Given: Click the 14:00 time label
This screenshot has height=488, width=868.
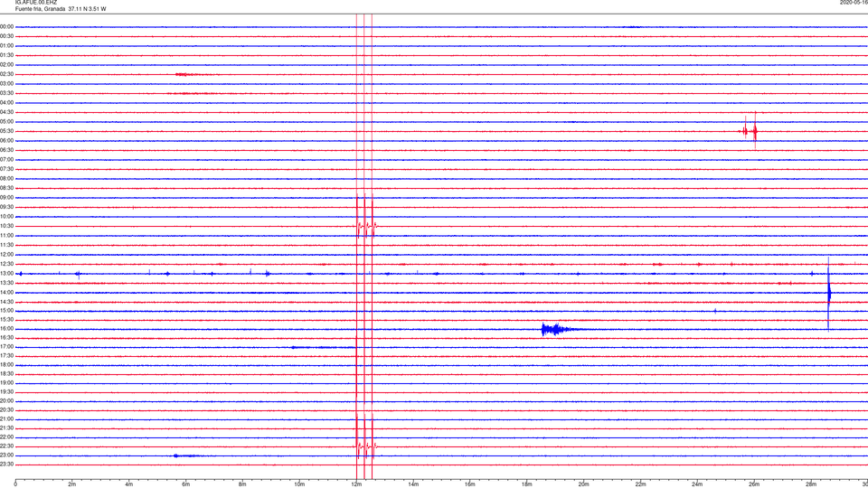Looking at the screenshot, I should [x=6, y=293].
